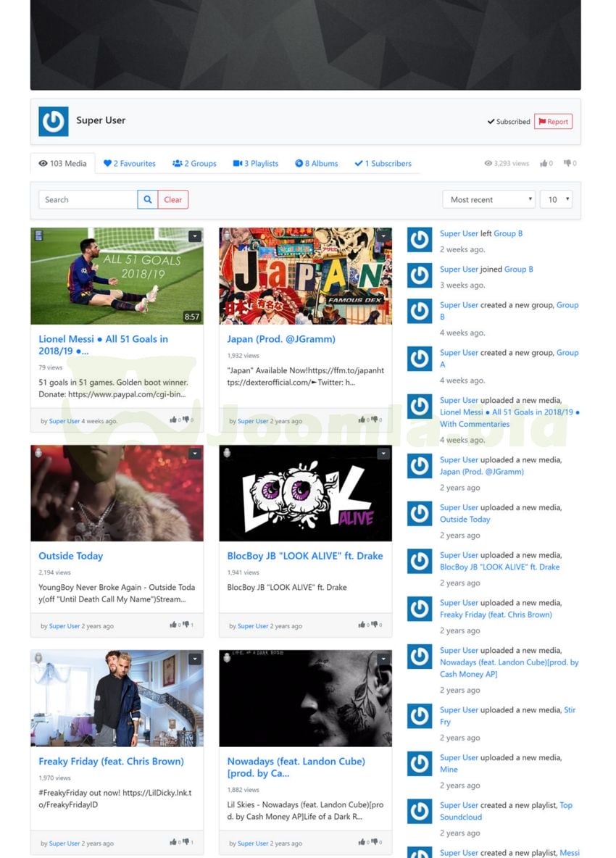Switch to the 3 Playlists tab

tap(255, 164)
